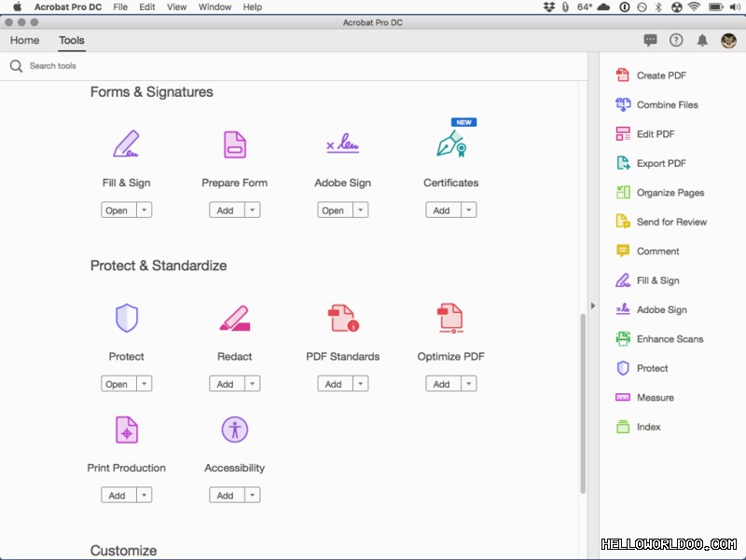Expand the Protect Open dropdown arrow
Viewport: 746px width, 560px height.
145,383
